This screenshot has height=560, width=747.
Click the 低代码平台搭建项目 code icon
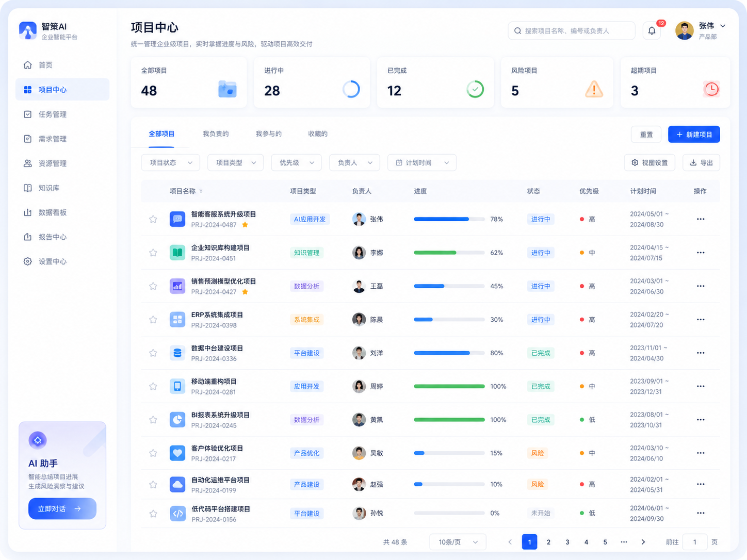(177, 514)
